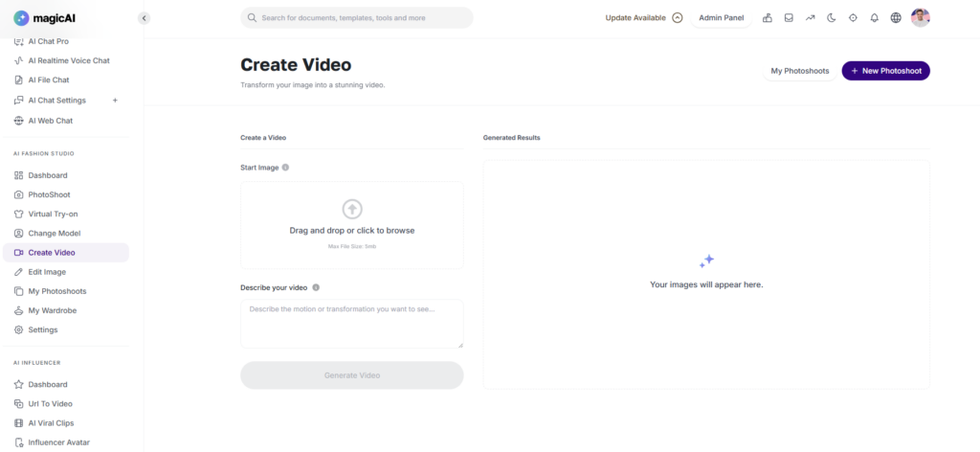Click the video description text box
The height and width of the screenshot is (452, 980).
(351, 324)
